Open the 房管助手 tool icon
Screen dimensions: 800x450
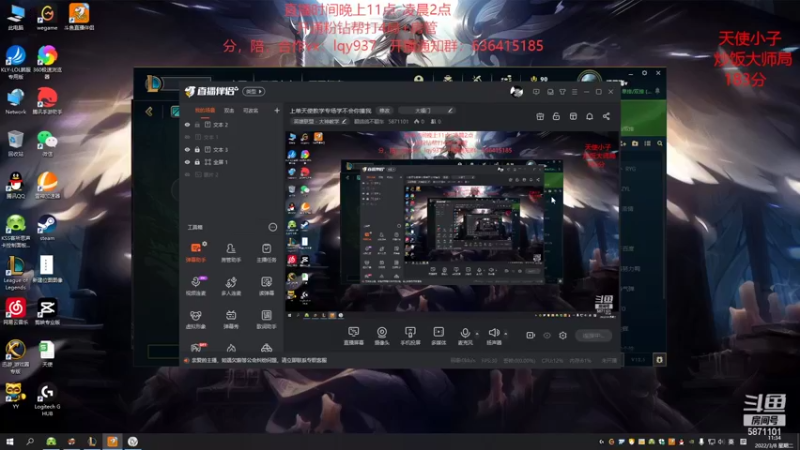point(231,252)
